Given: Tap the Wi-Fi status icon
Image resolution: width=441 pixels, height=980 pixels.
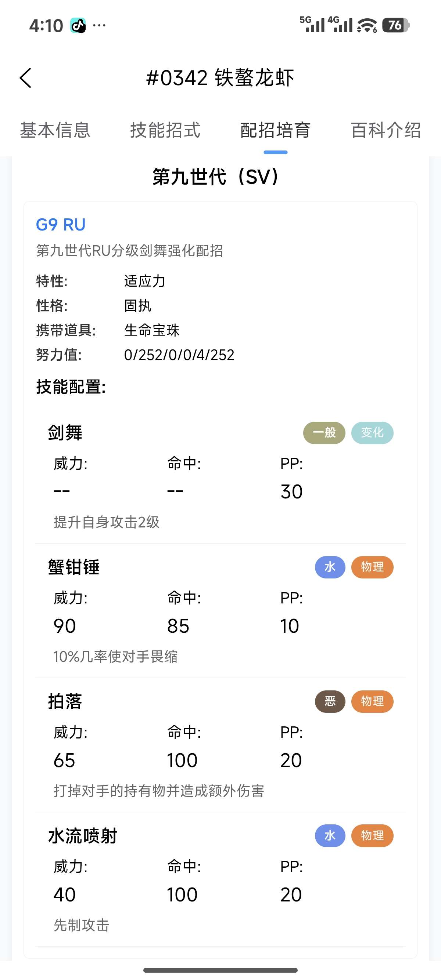Looking at the screenshot, I should [367, 25].
